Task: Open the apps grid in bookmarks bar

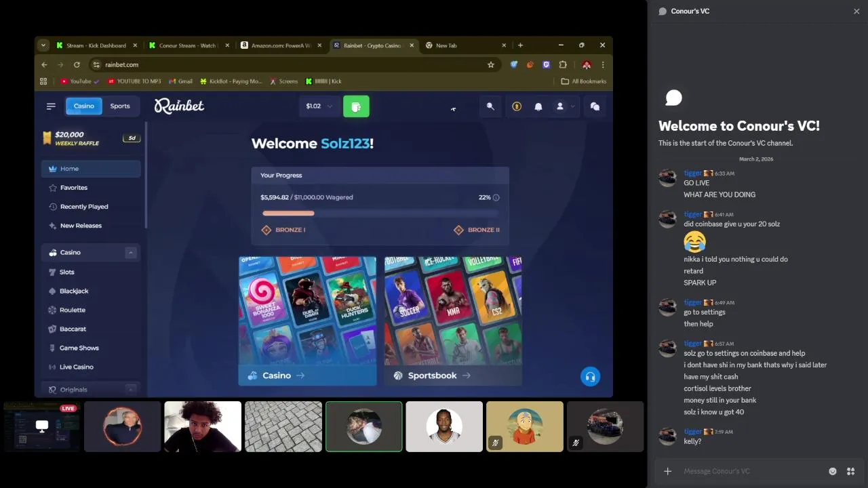Action: pos(43,81)
